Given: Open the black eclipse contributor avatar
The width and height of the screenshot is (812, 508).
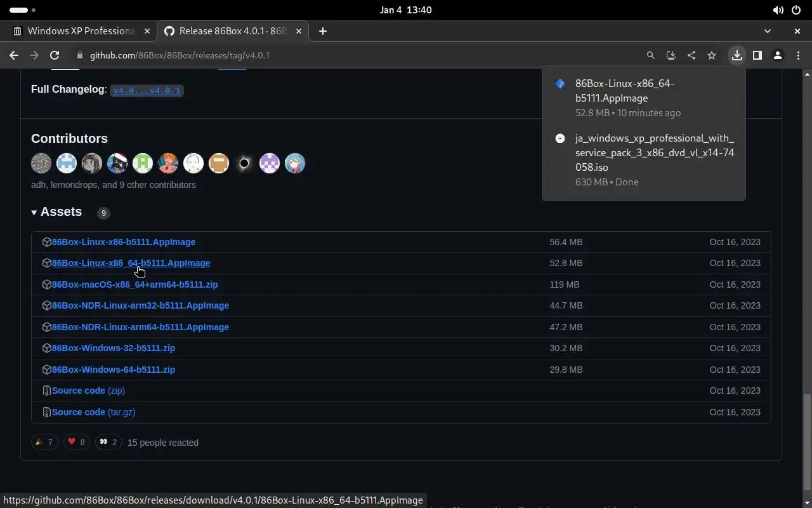Looking at the screenshot, I should click(x=244, y=163).
